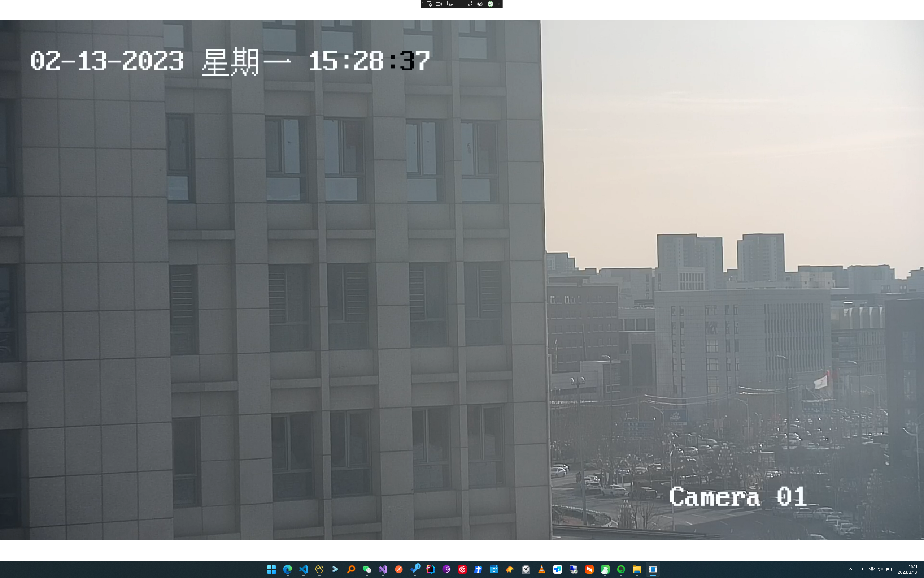Open the orange elephant app icon
This screenshot has height=578, width=924.
pyautogui.click(x=510, y=570)
